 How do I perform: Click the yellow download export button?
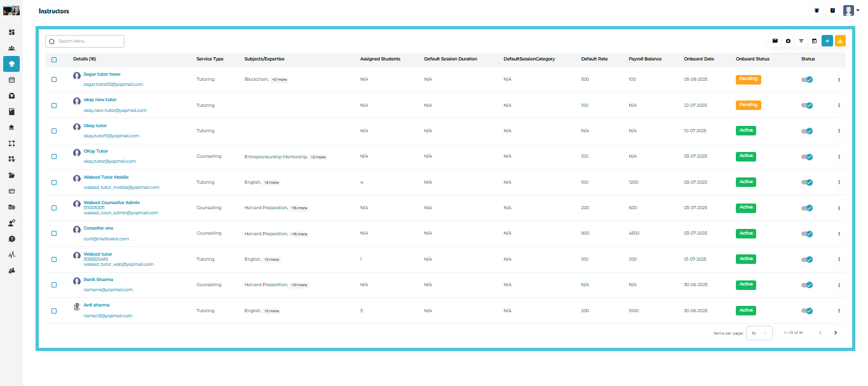(x=840, y=41)
